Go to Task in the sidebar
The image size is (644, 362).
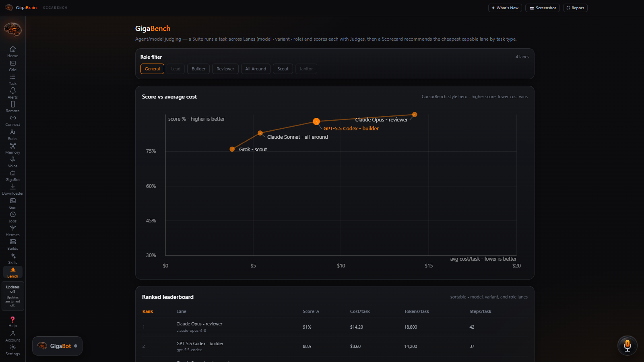tap(13, 79)
